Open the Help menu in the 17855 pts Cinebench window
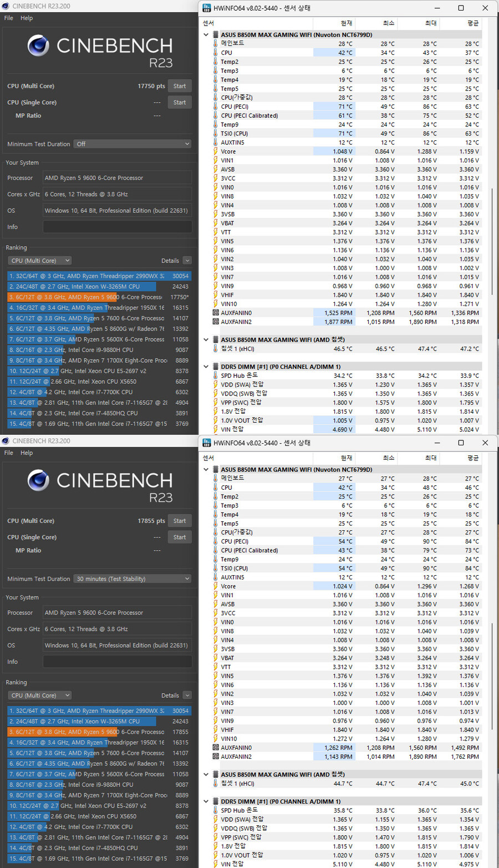 [x=27, y=453]
